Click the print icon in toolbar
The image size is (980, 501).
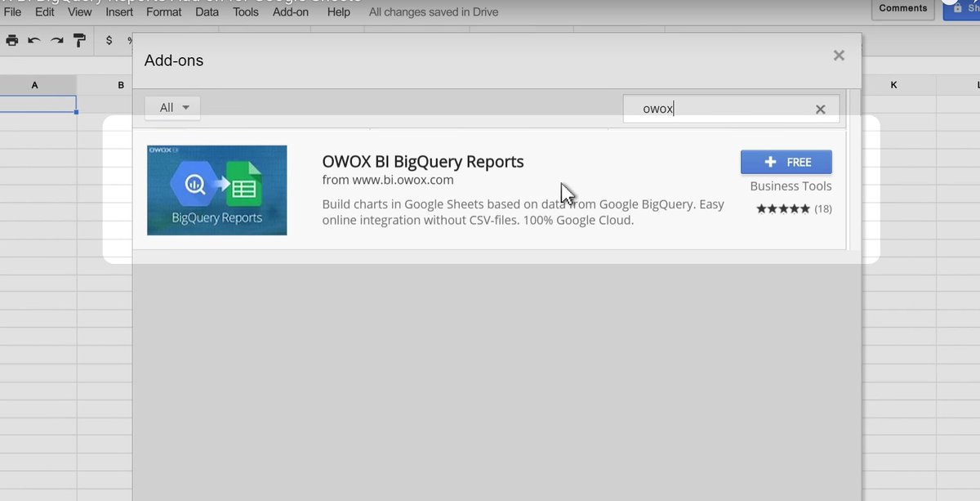[11, 40]
